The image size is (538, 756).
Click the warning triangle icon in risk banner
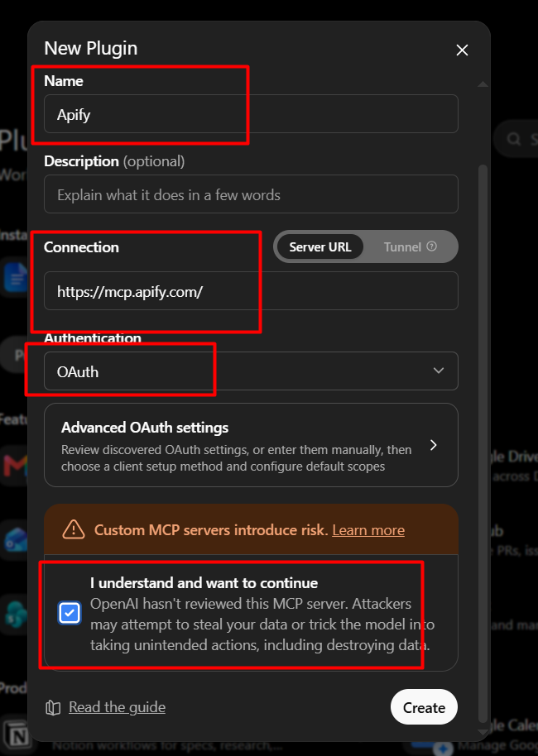pos(74,529)
